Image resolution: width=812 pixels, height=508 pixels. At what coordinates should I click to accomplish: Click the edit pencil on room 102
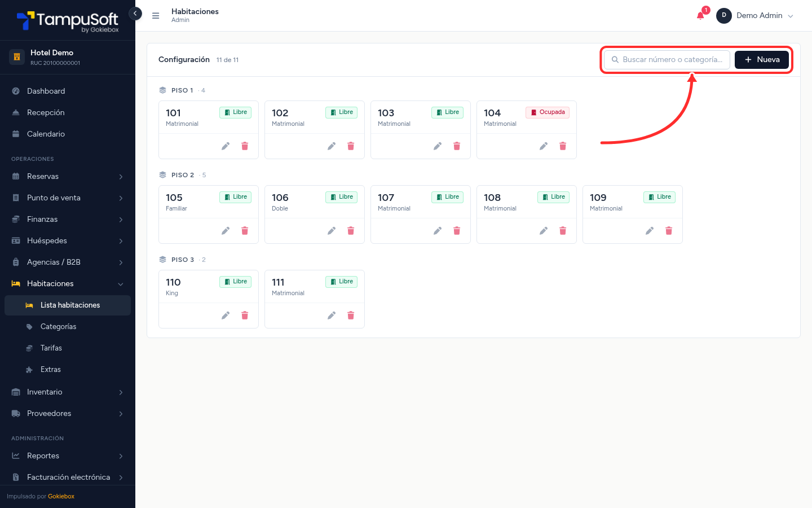(332, 146)
